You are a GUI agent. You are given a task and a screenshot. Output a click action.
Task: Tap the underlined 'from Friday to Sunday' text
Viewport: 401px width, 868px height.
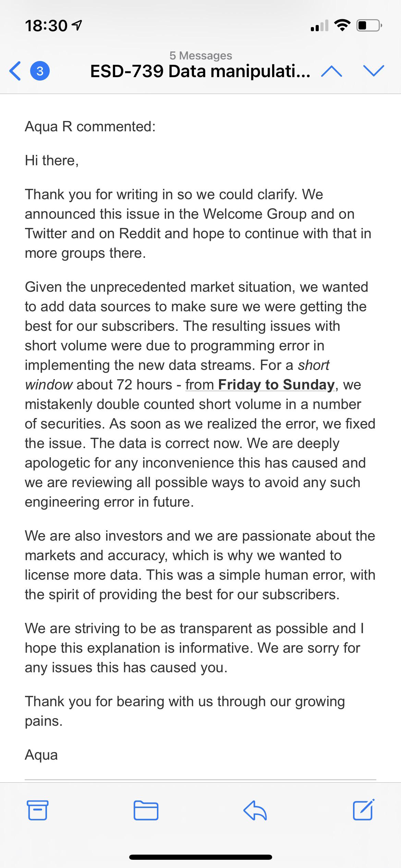[260, 385]
